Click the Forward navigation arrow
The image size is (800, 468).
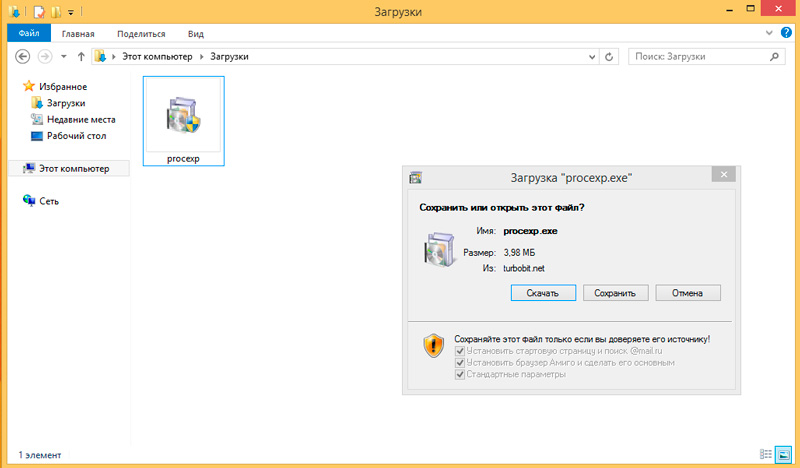(45, 56)
